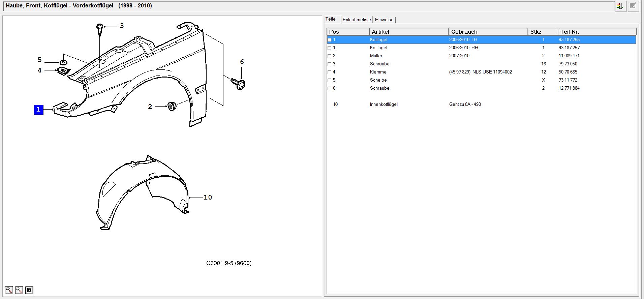
Task: Click '(45 97 829), NLS-USE 11094002' text
Action: point(480,72)
